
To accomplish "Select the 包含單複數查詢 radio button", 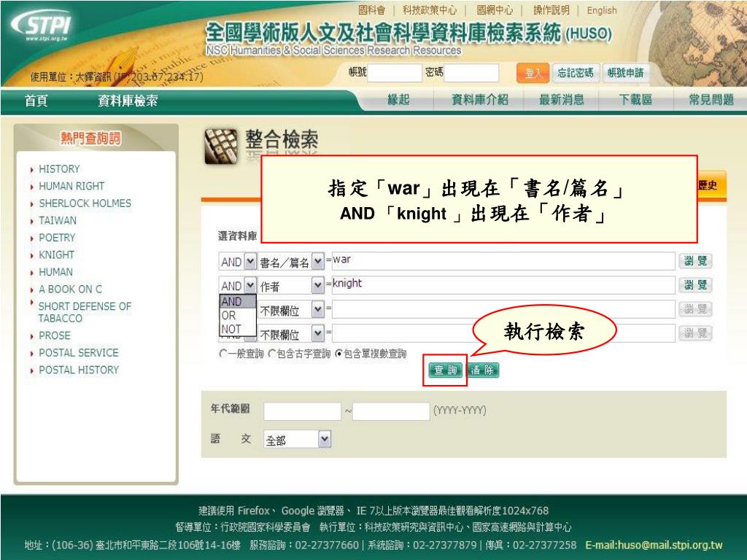I will pyautogui.click(x=338, y=354).
